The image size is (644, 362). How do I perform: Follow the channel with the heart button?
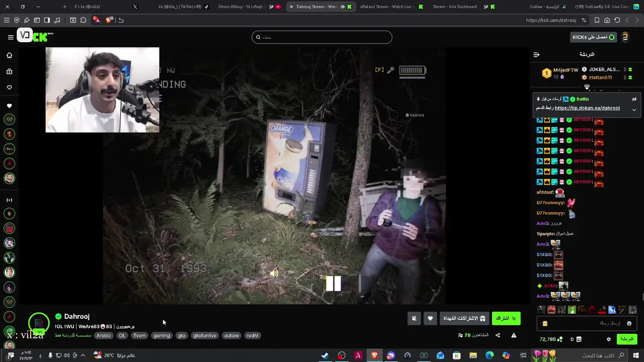coord(430,318)
